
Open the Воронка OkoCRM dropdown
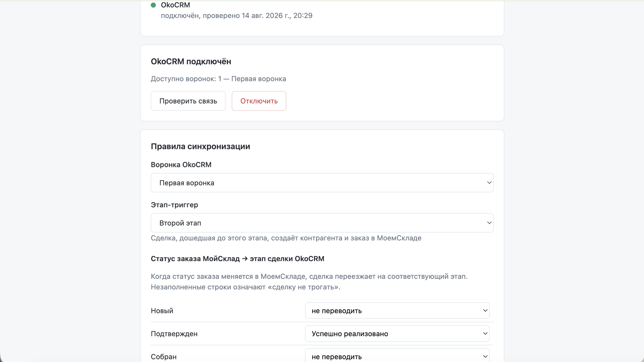click(322, 183)
